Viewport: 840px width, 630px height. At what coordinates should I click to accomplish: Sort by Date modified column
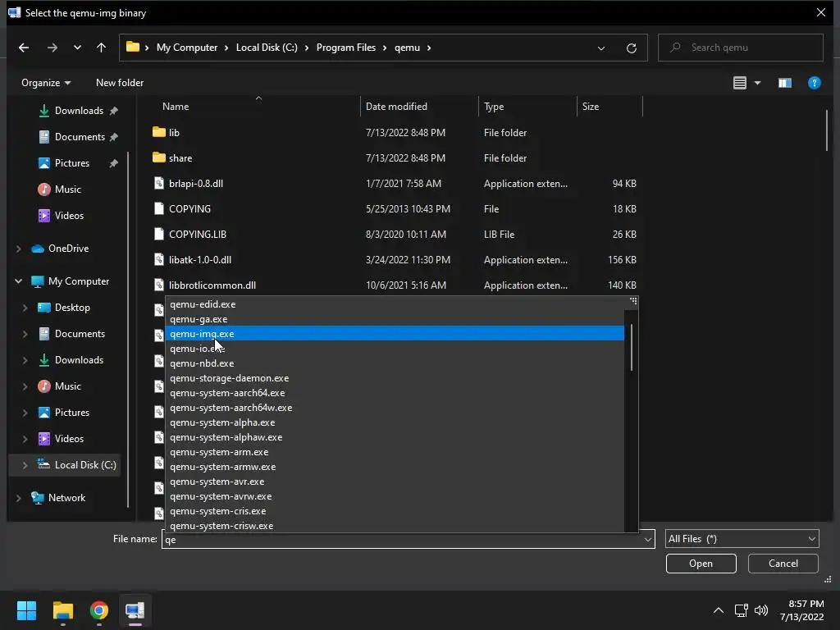click(396, 107)
